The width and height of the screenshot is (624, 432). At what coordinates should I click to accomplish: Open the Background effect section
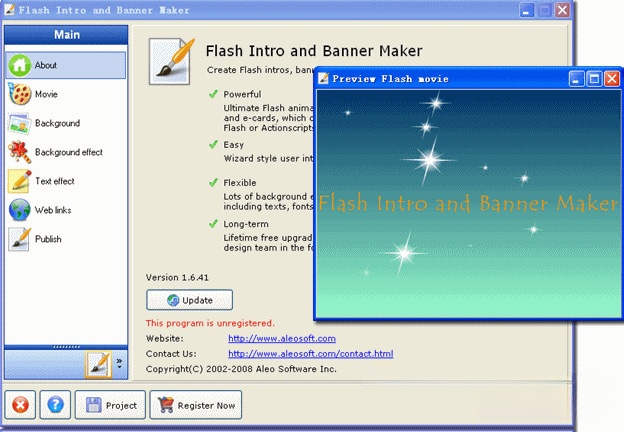66,152
